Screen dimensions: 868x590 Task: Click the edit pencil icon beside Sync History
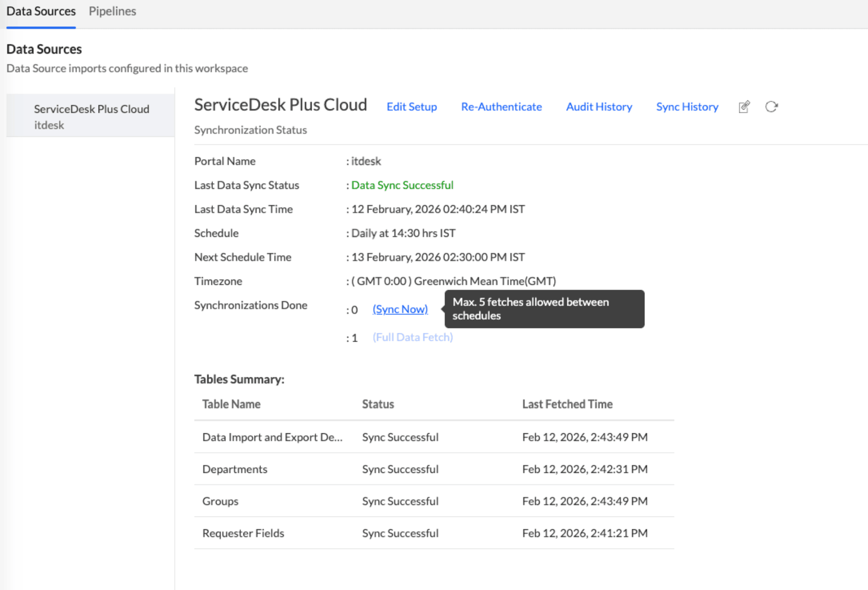tap(744, 107)
